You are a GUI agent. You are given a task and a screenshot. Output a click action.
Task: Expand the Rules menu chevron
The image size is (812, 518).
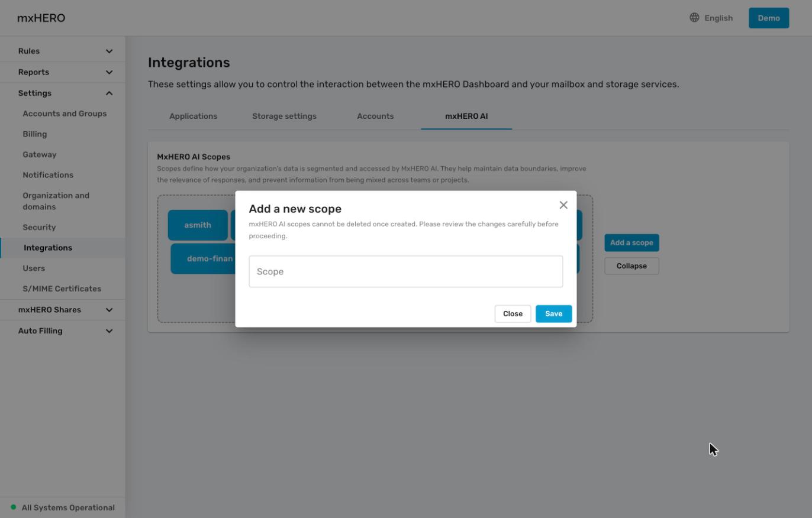109,51
